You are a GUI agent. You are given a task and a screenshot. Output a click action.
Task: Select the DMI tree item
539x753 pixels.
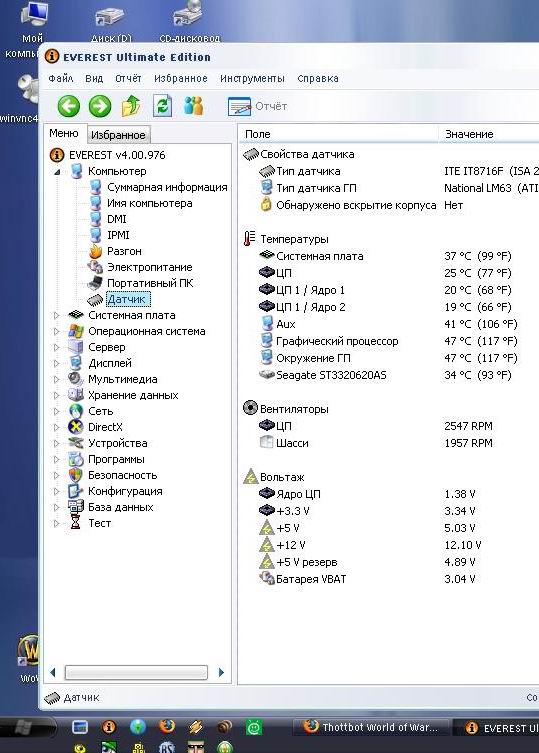point(117,219)
